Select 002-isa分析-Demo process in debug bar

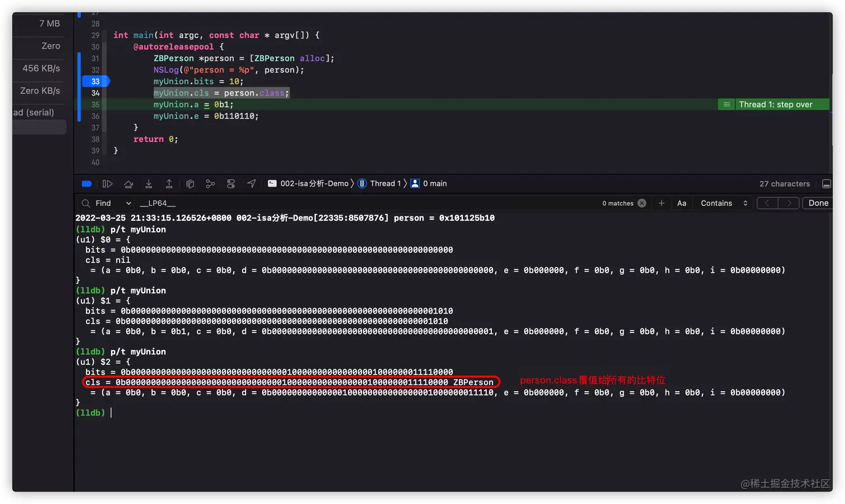308,184
